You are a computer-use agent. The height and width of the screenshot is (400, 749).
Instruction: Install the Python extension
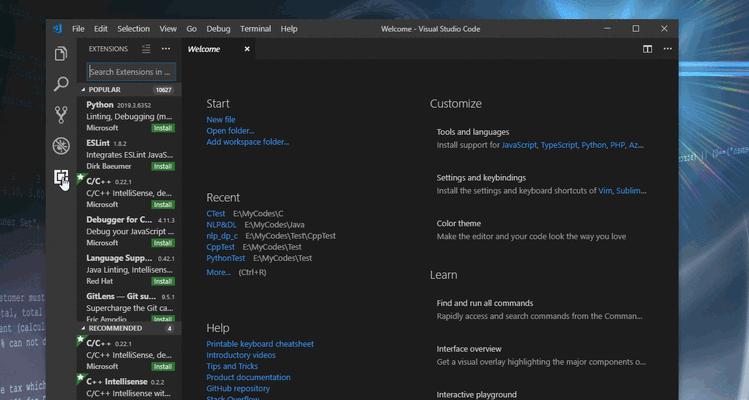point(163,128)
